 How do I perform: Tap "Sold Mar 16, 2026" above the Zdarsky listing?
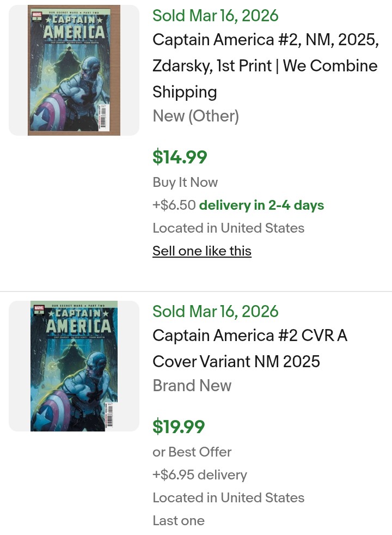click(x=215, y=16)
